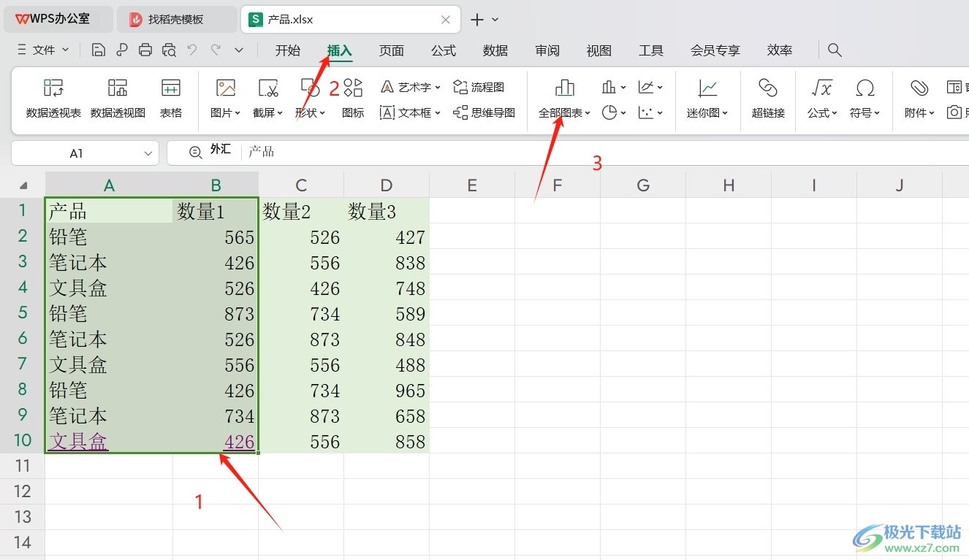Screen dimensions: 969x560
Task: Click the WPS Office (WPS办公室) home tab
Action: [58, 19]
